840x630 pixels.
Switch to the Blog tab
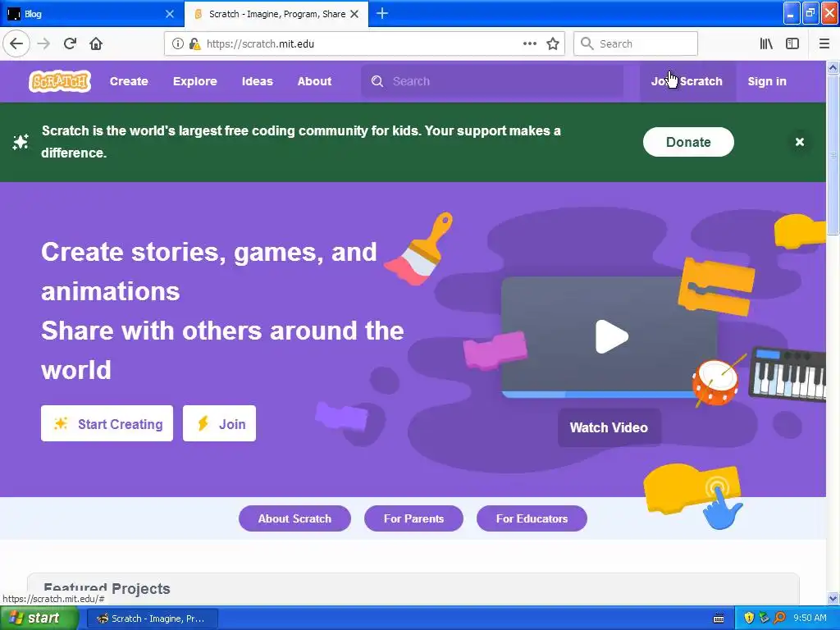[x=92, y=14]
